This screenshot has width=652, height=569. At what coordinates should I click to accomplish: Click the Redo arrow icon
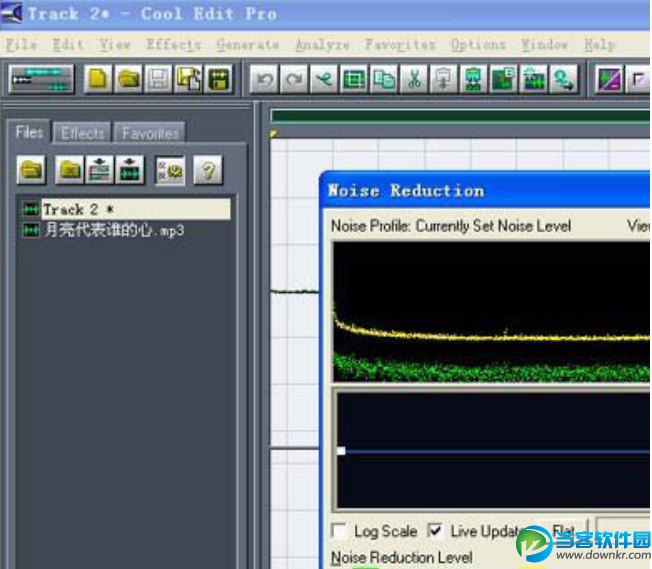pyautogui.click(x=293, y=79)
